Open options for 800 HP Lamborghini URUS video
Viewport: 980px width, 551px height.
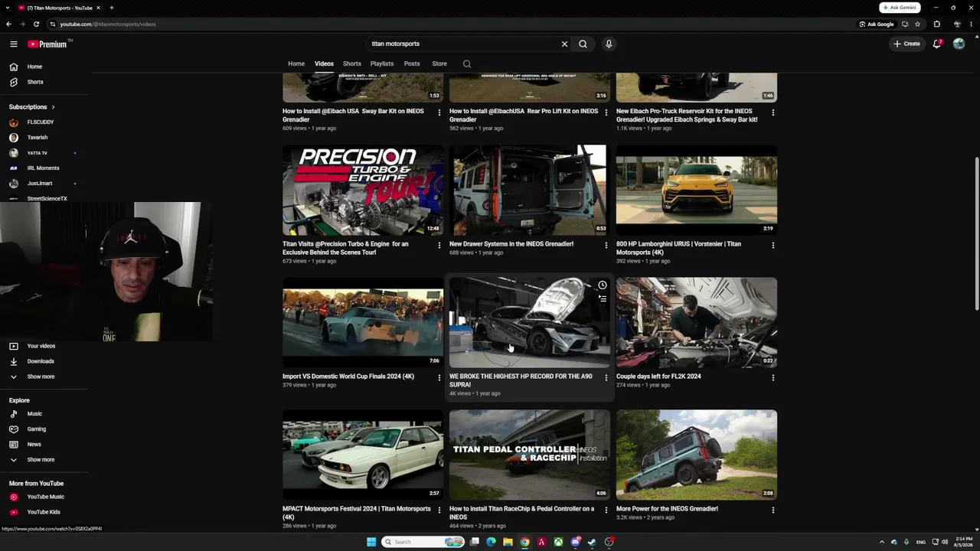pos(773,246)
